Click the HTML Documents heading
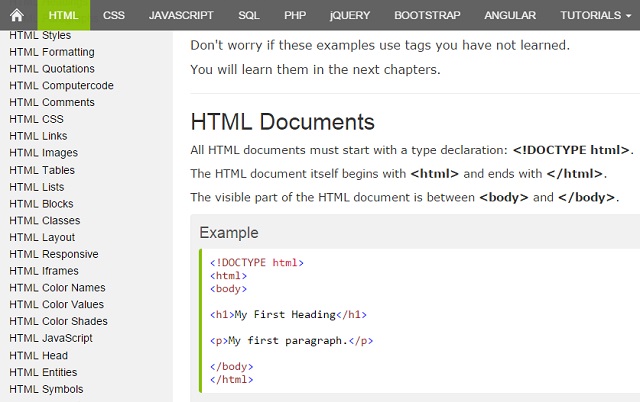Screen dimensions: 640x402 click(x=282, y=122)
